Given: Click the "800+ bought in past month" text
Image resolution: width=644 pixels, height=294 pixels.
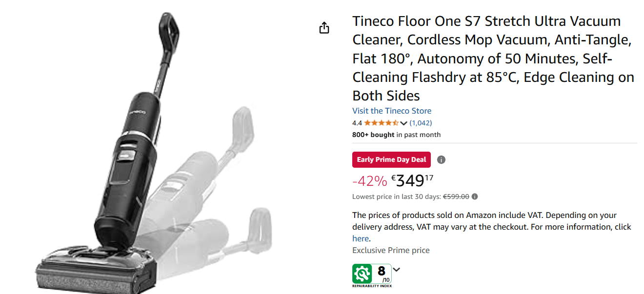Looking at the screenshot, I should click(x=396, y=135).
